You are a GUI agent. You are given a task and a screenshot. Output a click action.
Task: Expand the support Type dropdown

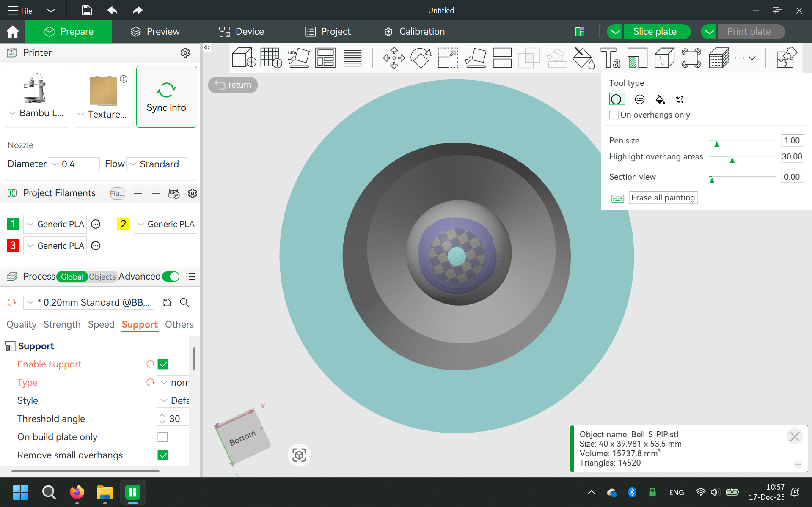pyautogui.click(x=173, y=382)
